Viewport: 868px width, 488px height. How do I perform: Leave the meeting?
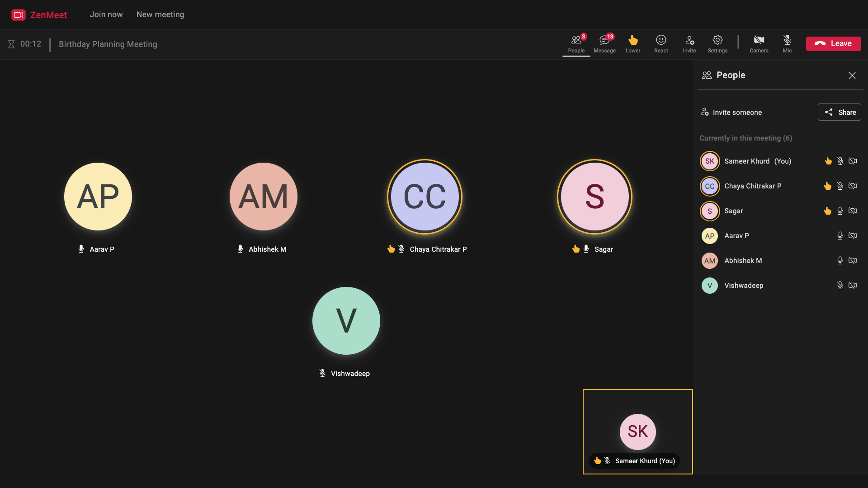(x=833, y=44)
